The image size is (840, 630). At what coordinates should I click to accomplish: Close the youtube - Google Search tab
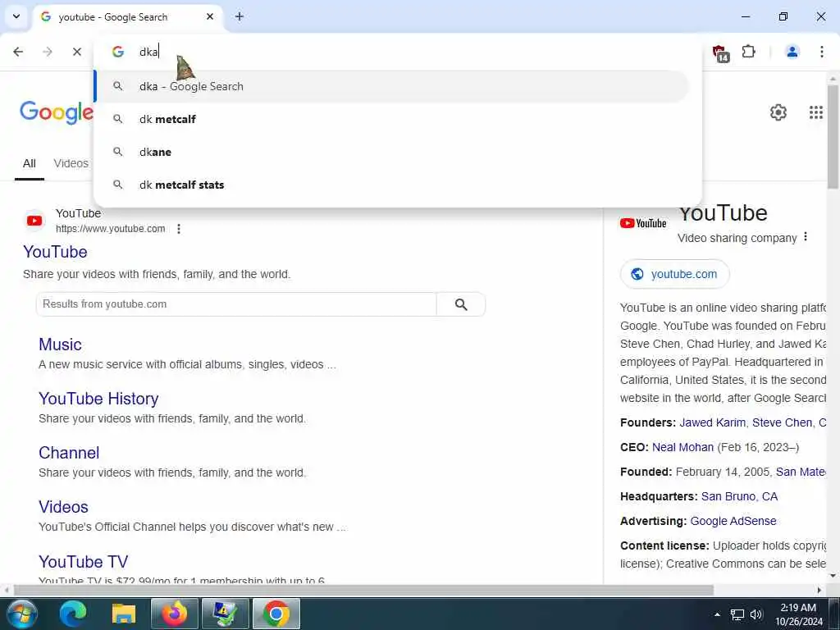click(210, 16)
